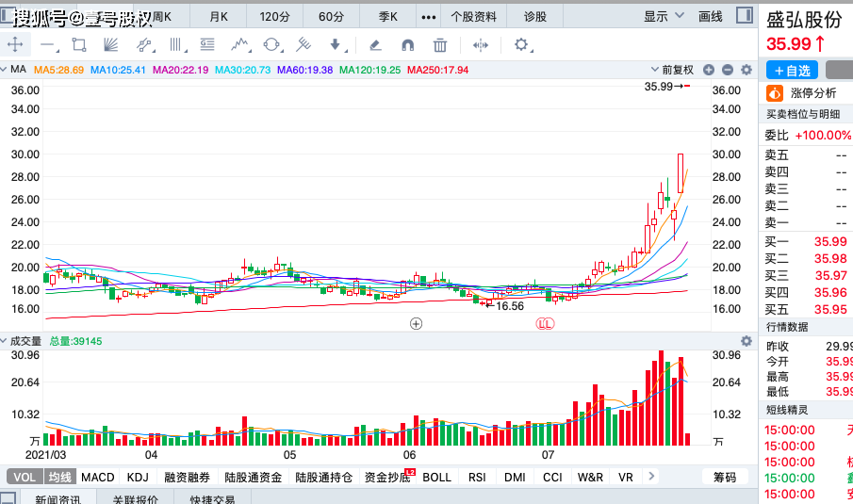Click the orange 涨停分析 icon
The width and height of the screenshot is (853, 504).
[x=775, y=93]
